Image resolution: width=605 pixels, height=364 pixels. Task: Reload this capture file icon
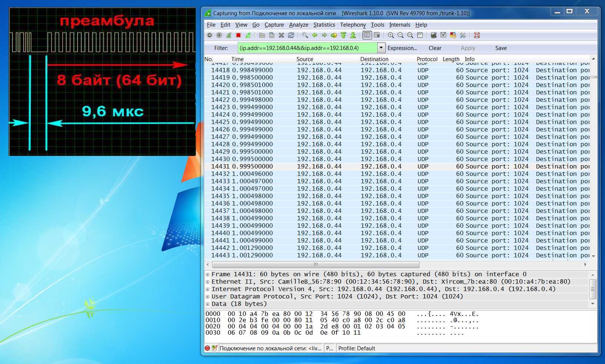point(291,35)
